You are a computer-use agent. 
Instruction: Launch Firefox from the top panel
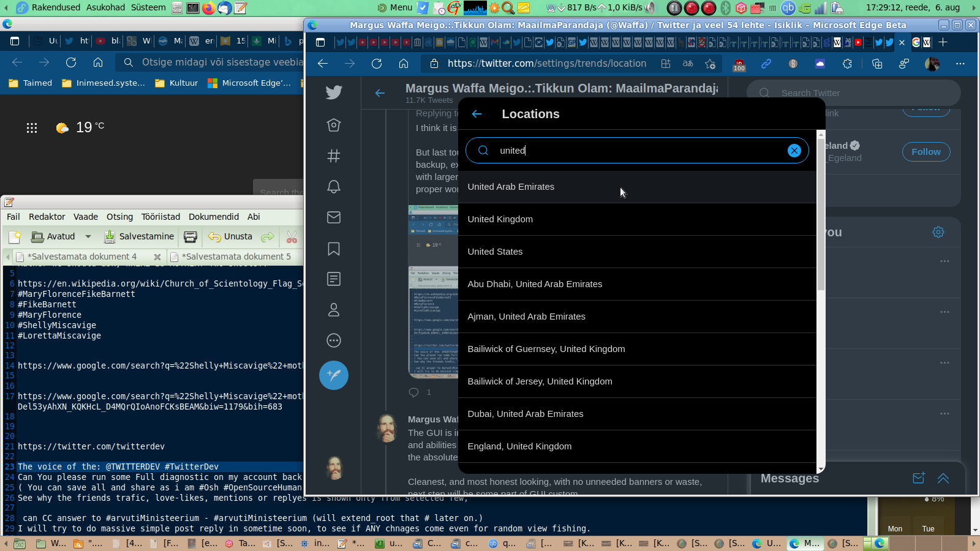tap(209, 7)
